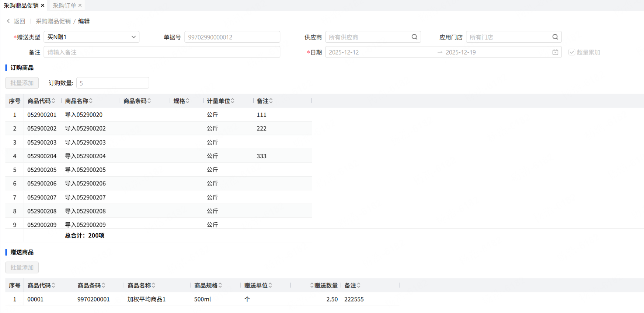Click the 备注 remark input field
This screenshot has height=313, width=644.
point(162,52)
